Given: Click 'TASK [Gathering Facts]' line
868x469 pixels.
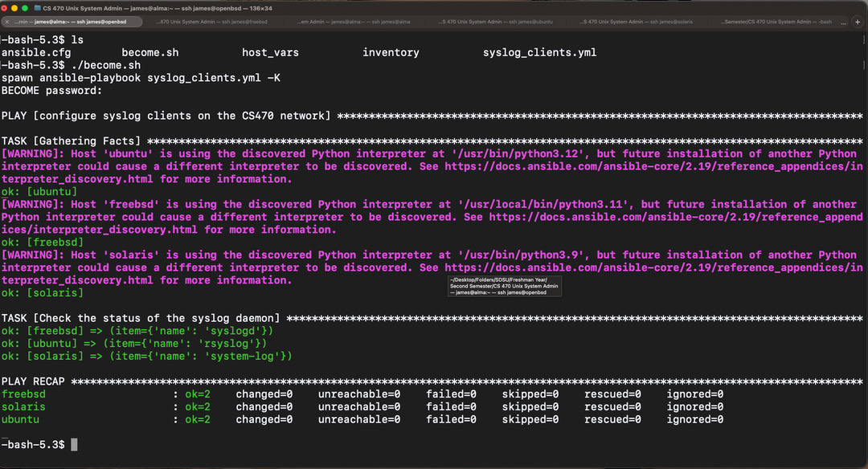Looking at the screenshot, I should 71,141.
